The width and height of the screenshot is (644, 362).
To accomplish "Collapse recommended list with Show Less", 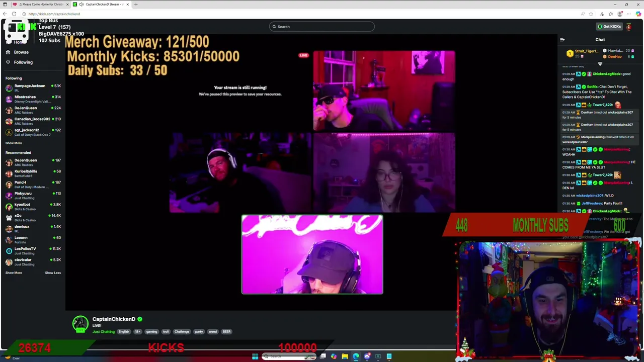I will click(53, 273).
